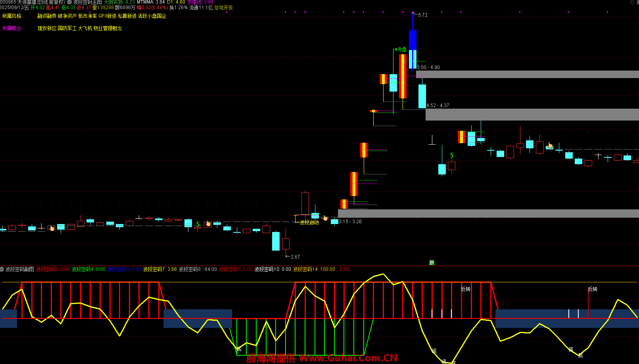Open the 低市净率 style tag
This screenshot has height=364, width=639.
pos(88,16)
